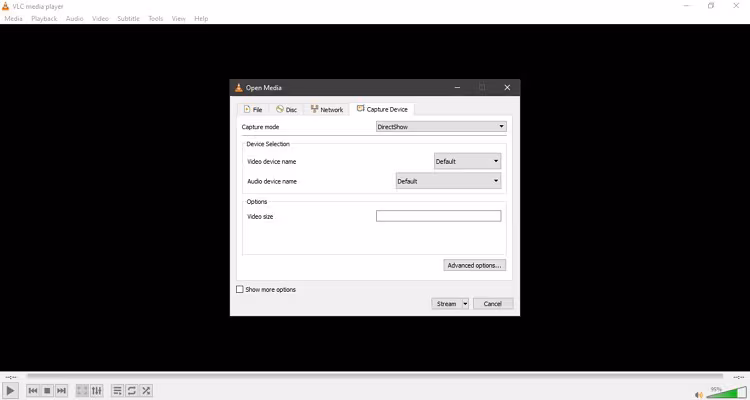Open the Help menu
This screenshot has width=750, height=400.
pos(201,19)
